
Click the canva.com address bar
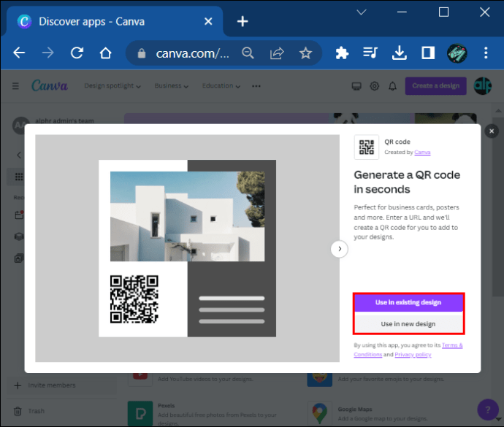point(192,53)
